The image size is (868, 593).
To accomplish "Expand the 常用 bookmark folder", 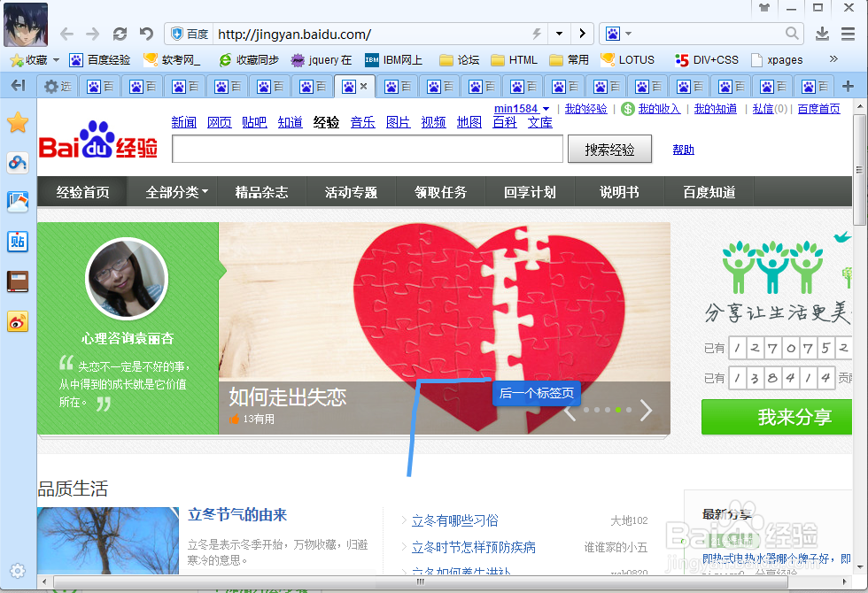I will (x=569, y=60).
